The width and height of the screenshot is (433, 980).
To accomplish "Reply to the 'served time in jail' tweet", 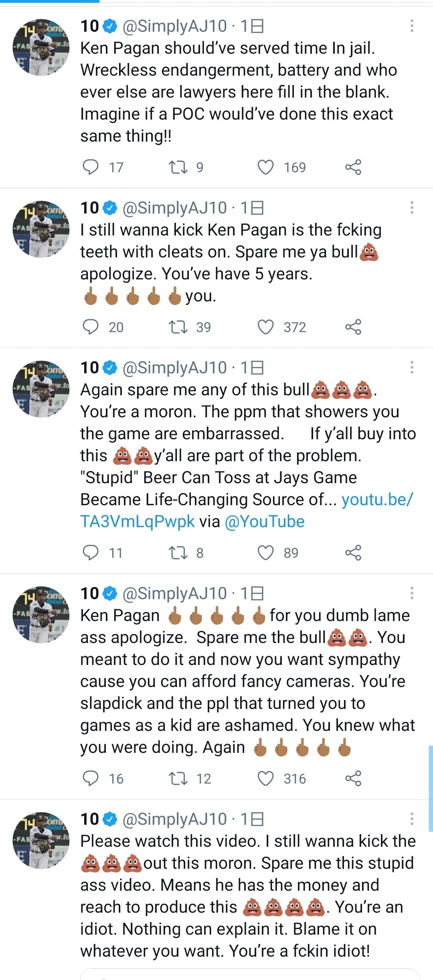I will pos(91,167).
